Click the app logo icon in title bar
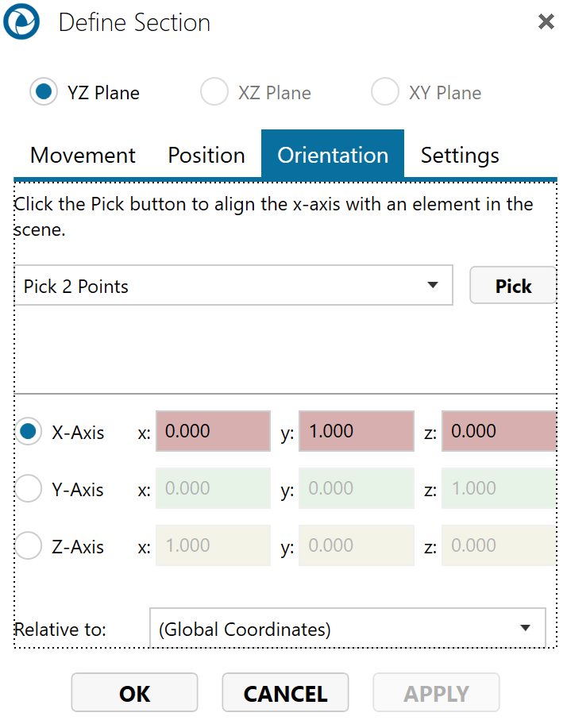Screen dimensions: 567x728 pyautogui.click(x=21, y=21)
